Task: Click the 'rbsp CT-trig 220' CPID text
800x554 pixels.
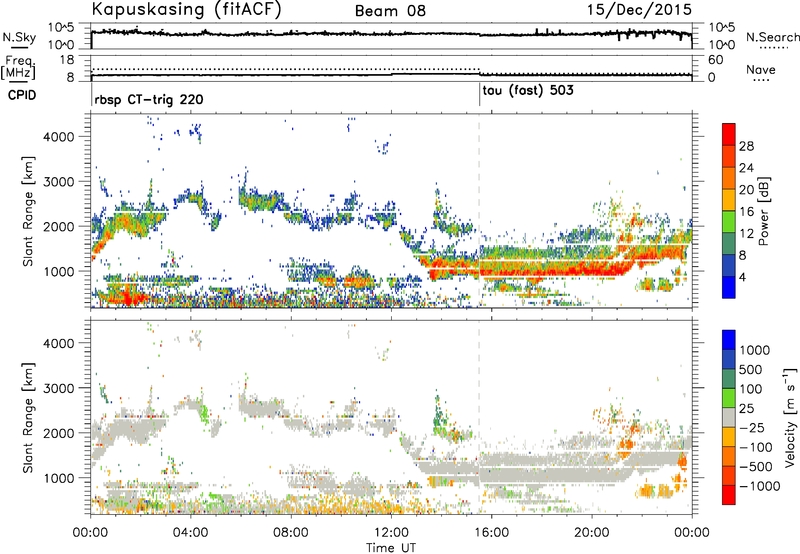Action: point(149,99)
